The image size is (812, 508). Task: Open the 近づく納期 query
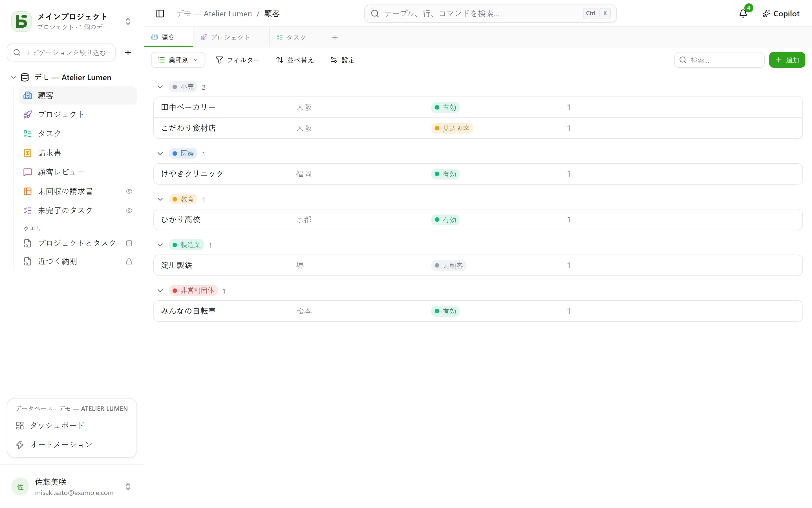[x=78, y=261]
